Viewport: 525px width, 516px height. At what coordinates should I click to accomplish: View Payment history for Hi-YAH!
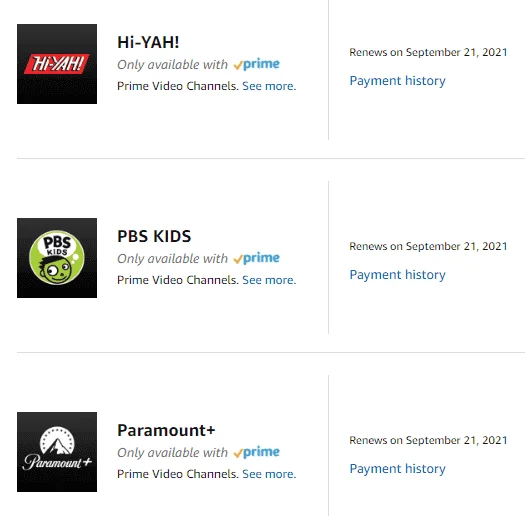[397, 81]
